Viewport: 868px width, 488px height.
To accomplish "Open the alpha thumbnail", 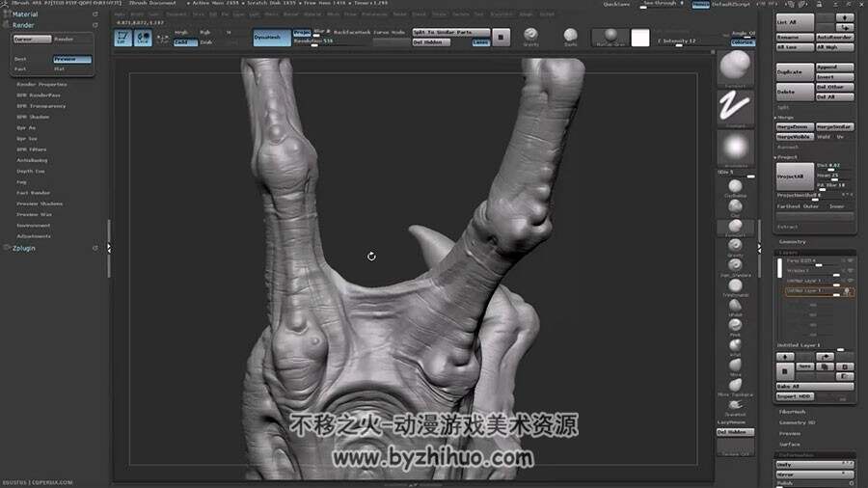I will tap(735, 148).
